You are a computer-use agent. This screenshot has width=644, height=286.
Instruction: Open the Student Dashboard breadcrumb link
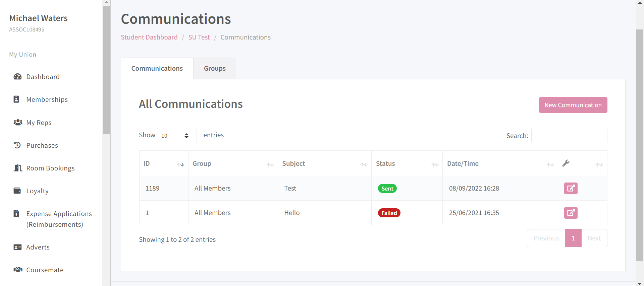tap(149, 37)
